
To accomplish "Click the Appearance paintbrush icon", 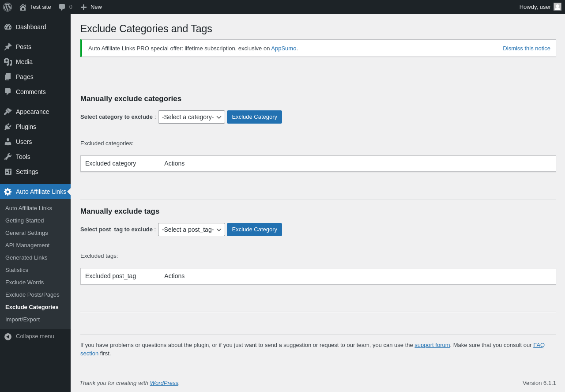I will click(8, 112).
